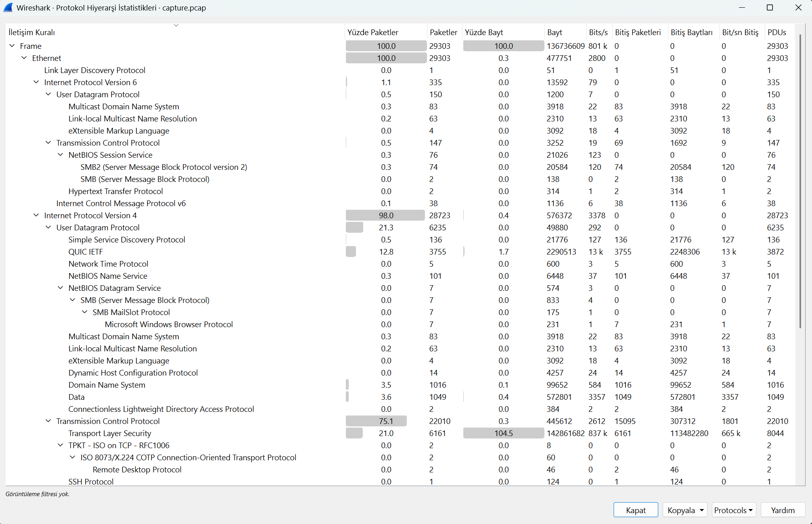Sort by Yüzde Paketler column header
Image resolution: width=812 pixels, height=524 pixels.
coord(373,32)
